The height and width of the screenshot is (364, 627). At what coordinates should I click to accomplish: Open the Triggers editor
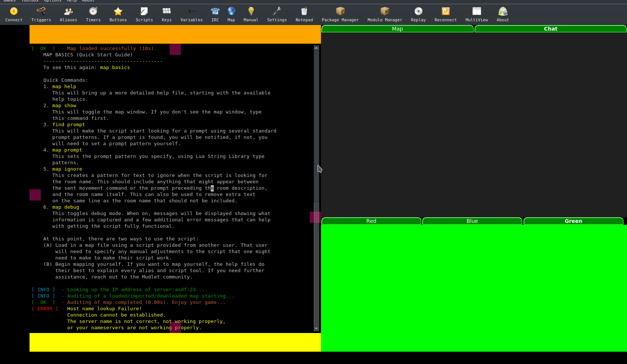(41, 15)
